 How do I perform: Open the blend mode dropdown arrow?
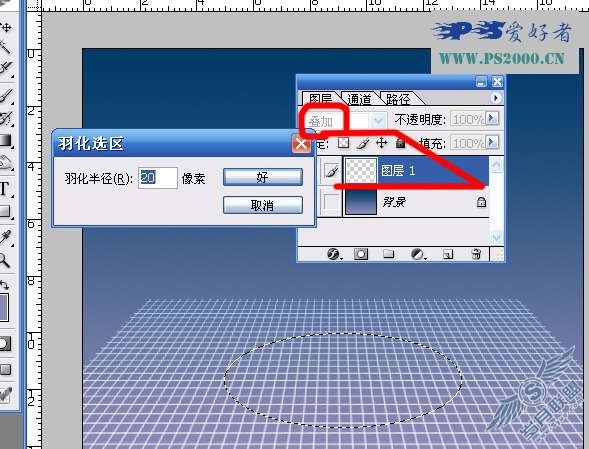coord(378,121)
